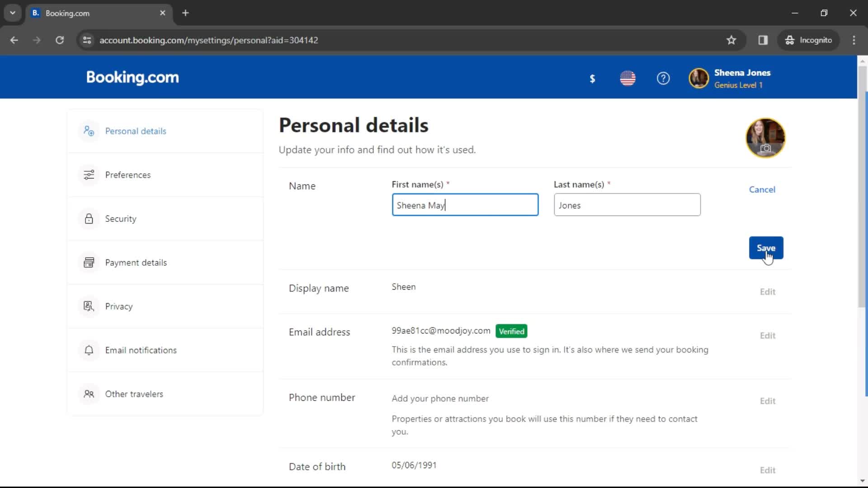The height and width of the screenshot is (488, 868).
Task: Click the Booking.com logo
Action: tap(132, 78)
